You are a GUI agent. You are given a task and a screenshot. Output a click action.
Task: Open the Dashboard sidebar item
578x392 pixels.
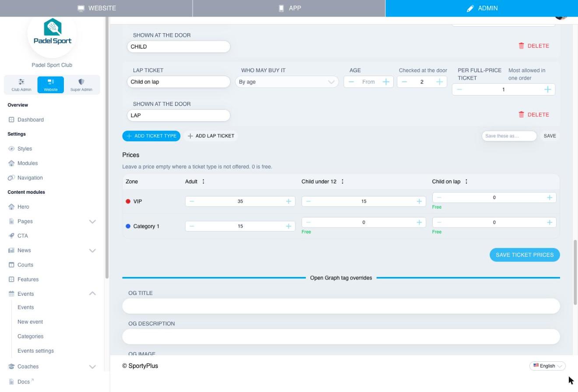30,119
